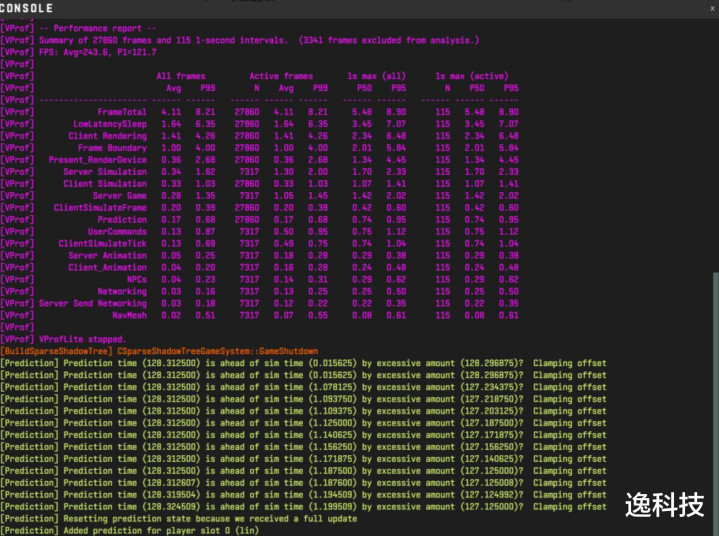This screenshot has height=536, width=719.
Task: Select the NavMesh row label
Action: click(x=128, y=315)
